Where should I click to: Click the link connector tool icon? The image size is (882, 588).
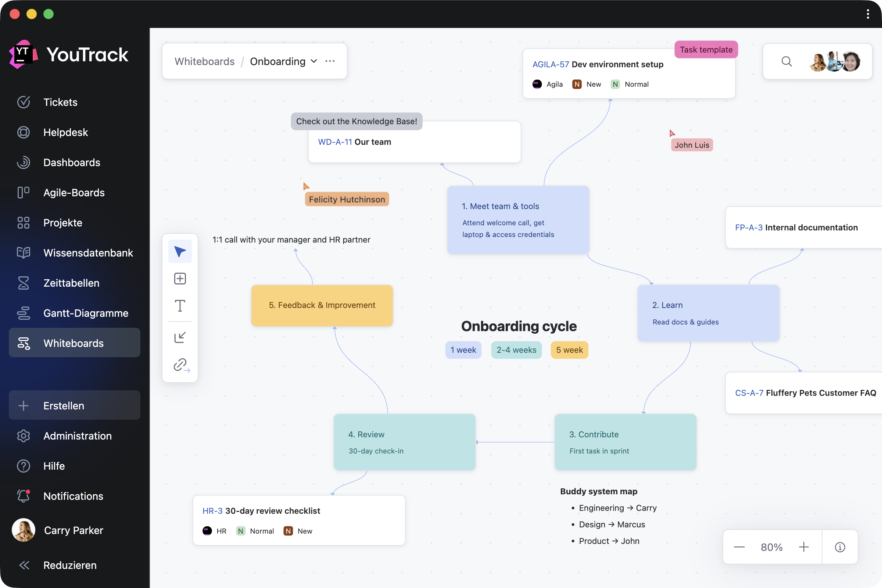181,365
